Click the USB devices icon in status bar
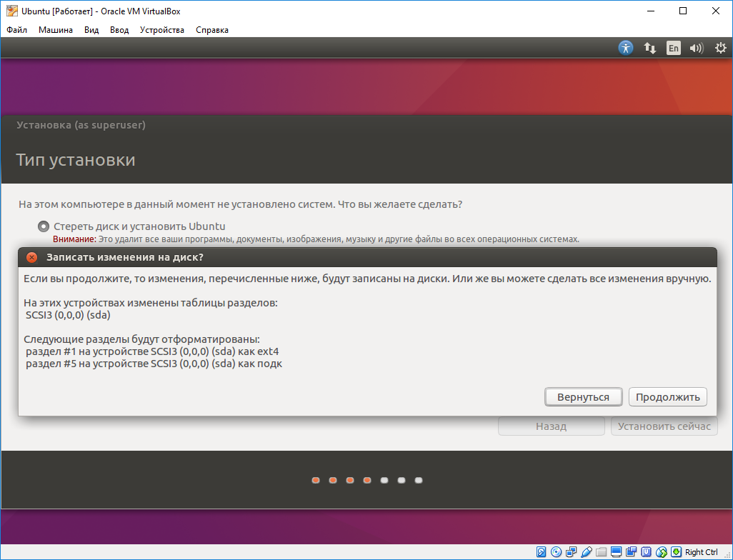The image size is (733, 560). pyautogui.click(x=587, y=552)
